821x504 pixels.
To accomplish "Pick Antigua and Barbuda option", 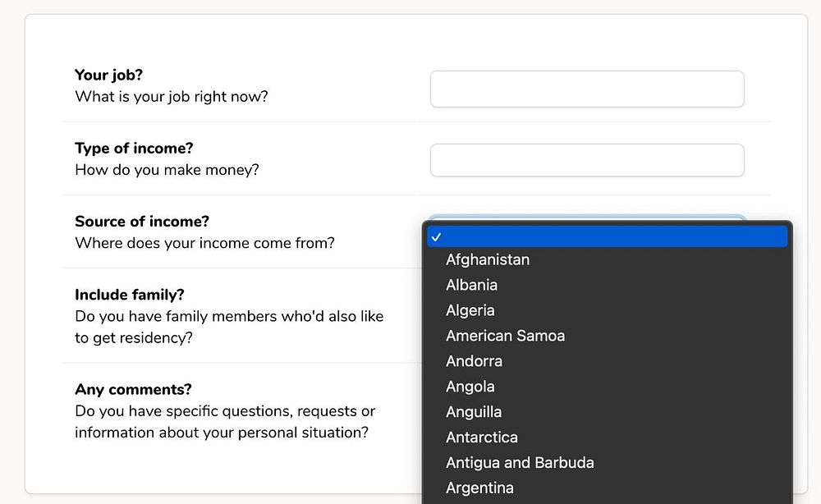I will coord(520,463).
